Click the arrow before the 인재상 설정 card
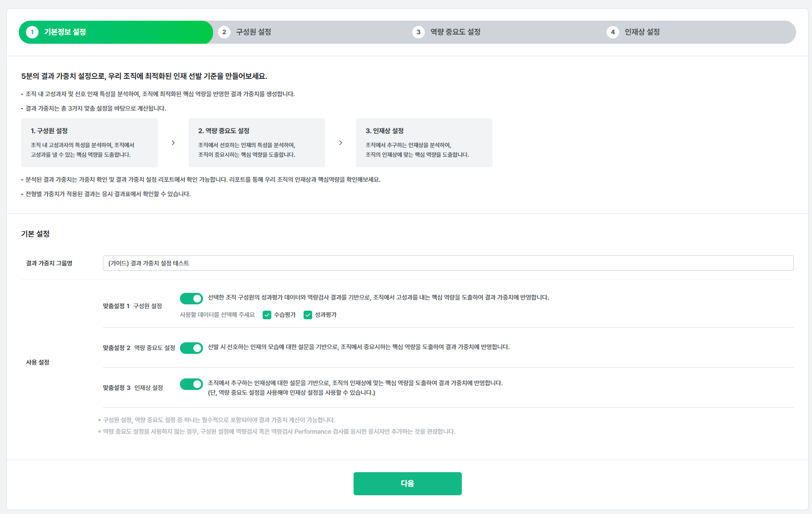 [341, 143]
